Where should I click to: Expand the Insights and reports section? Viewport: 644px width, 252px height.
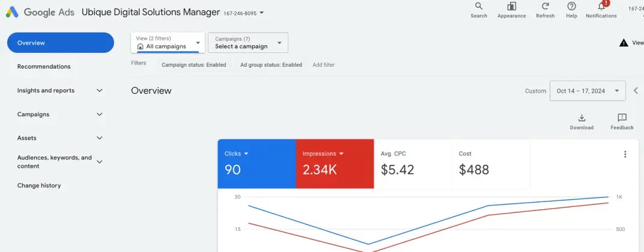pyautogui.click(x=100, y=91)
